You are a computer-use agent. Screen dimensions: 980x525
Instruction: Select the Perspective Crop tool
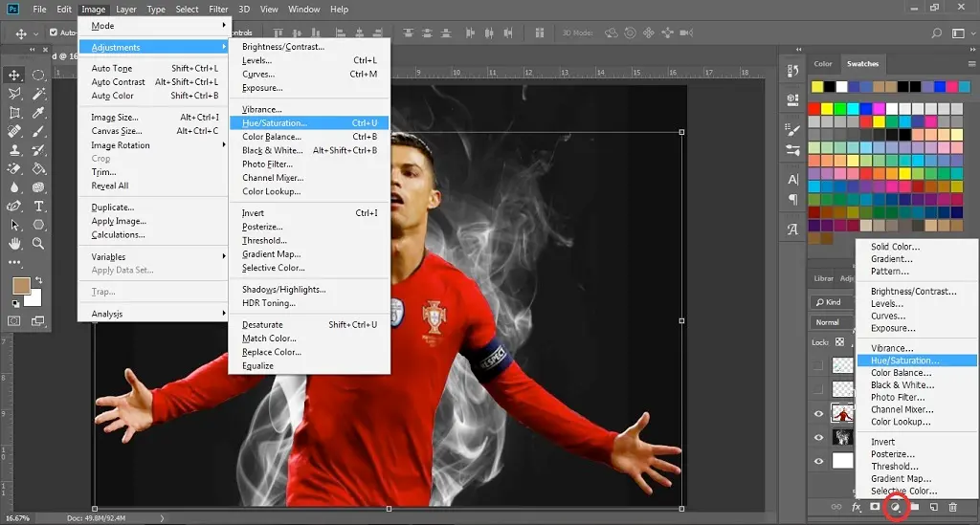(13, 113)
